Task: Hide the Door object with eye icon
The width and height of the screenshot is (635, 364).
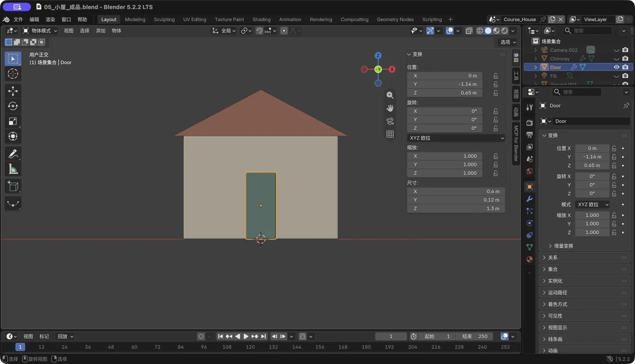Action: [x=616, y=67]
